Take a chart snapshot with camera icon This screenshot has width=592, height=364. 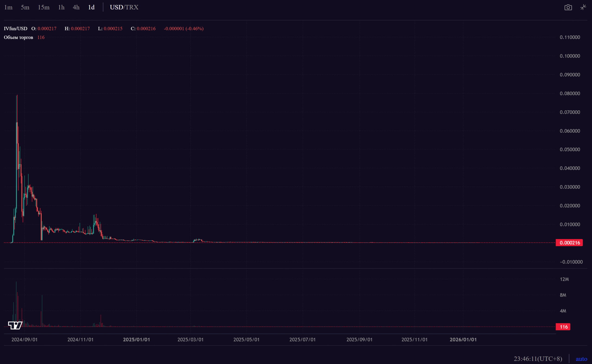click(x=568, y=7)
